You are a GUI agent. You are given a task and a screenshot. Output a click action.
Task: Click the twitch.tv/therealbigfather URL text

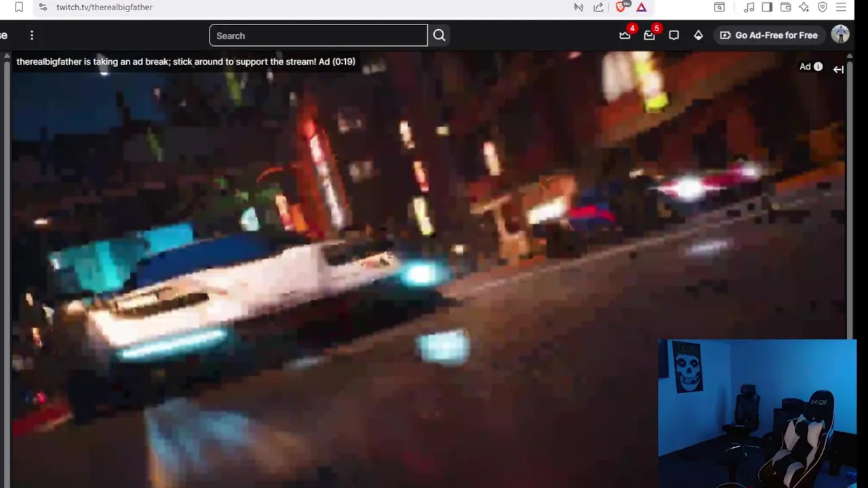click(x=104, y=7)
